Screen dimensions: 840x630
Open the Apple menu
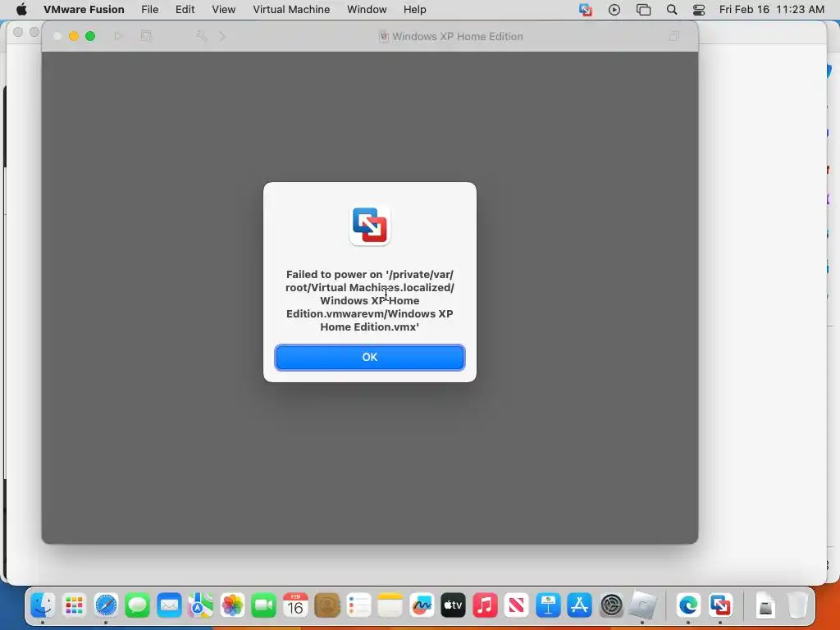point(21,10)
